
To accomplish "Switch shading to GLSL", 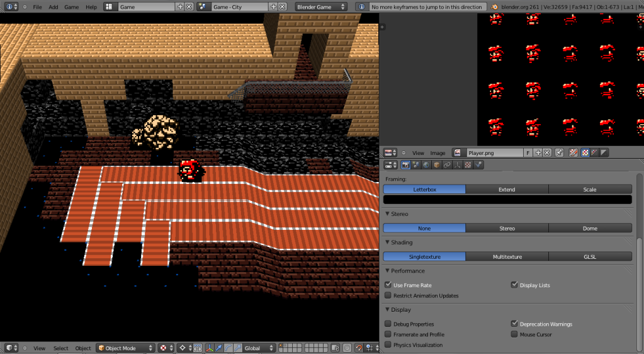I will coord(590,256).
